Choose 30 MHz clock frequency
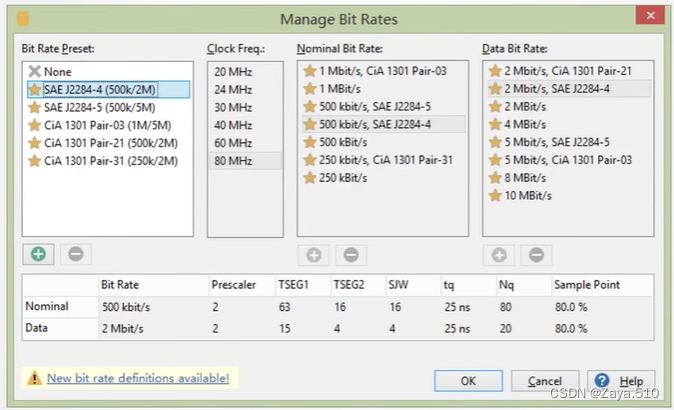The image size is (674, 410). click(x=245, y=107)
